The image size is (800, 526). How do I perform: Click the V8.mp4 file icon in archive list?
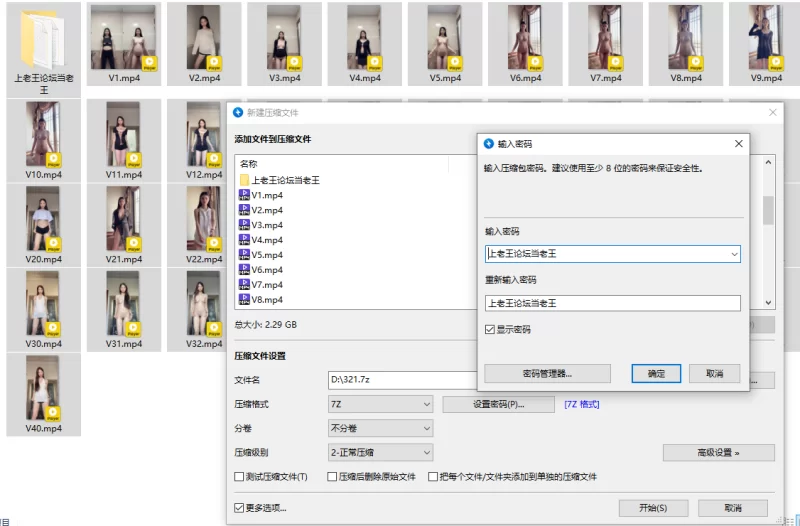click(244, 300)
